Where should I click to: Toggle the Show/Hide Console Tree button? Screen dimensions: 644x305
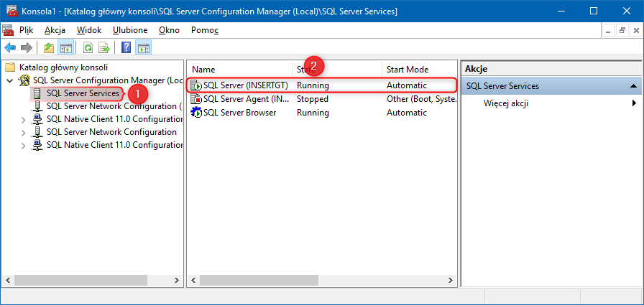coord(65,48)
